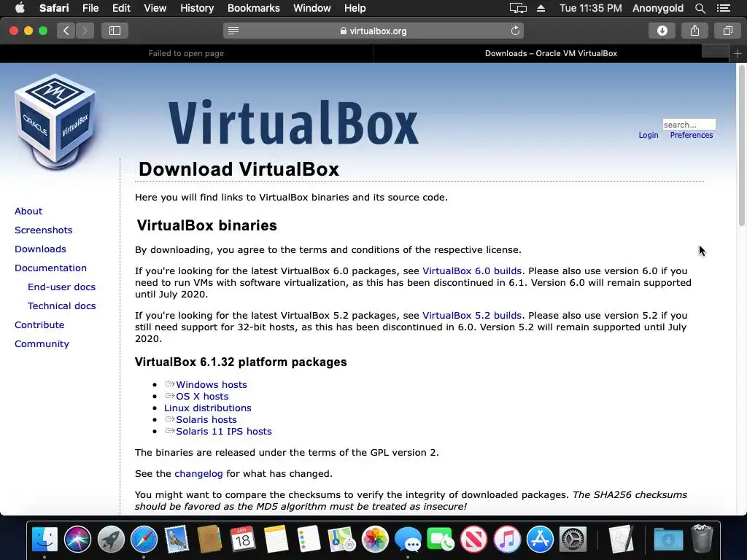This screenshot has width=747, height=560.
Task: Open FaceTime from the Dock
Action: point(441,540)
